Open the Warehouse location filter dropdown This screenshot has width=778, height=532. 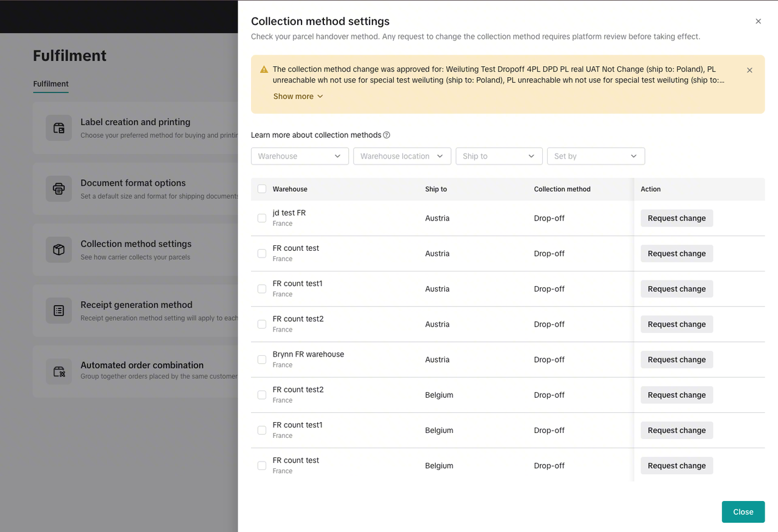(402, 156)
